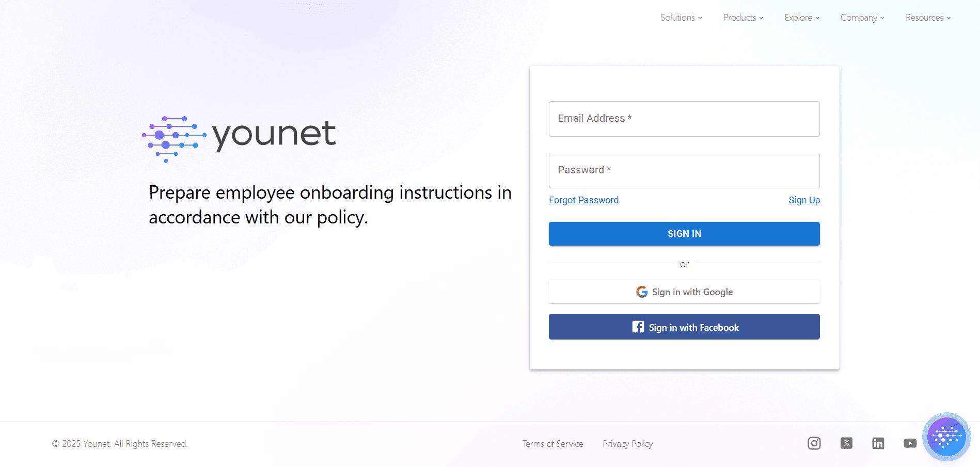Open the YouTube social icon

pyautogui.click(x=910, y=443)
